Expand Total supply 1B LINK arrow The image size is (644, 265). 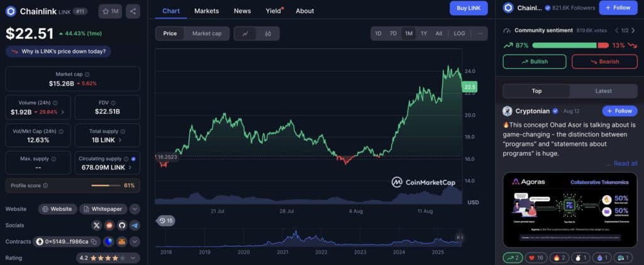tap(120, 140)
